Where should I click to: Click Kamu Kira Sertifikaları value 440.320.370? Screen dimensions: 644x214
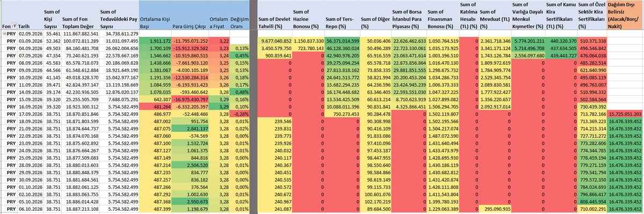pyautogui.click(x=561, y=41)
